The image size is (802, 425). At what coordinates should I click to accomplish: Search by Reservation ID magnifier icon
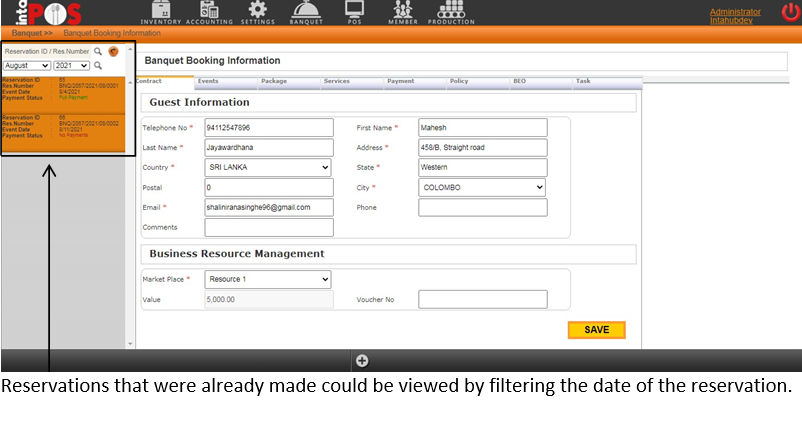pyautogui.click(x=98, y=51)
